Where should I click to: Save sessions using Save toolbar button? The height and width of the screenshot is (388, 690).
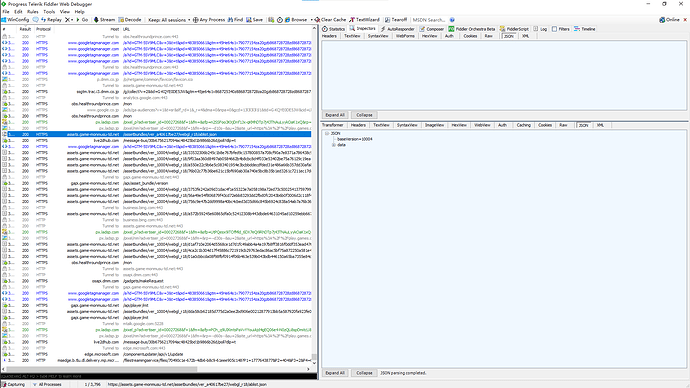point(254,20)
